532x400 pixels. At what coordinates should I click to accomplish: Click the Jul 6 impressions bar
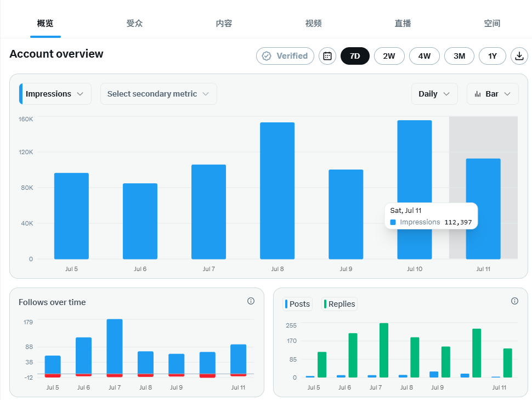[x=140, y=221]
